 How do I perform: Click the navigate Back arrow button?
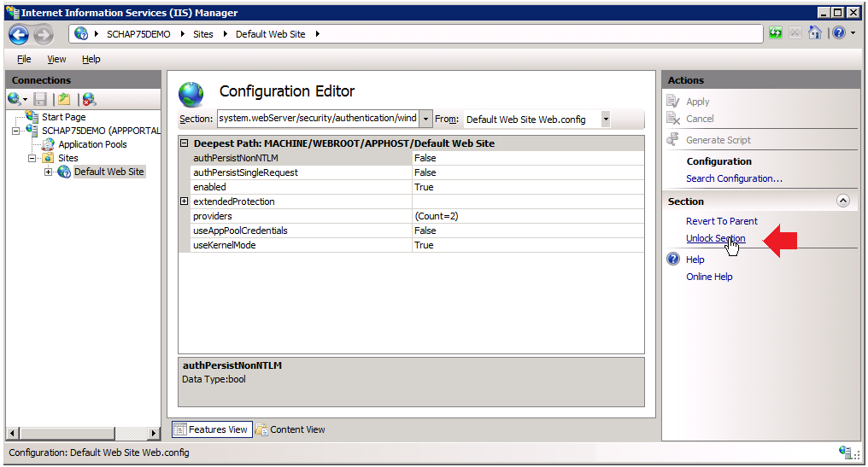click(19, 34)
